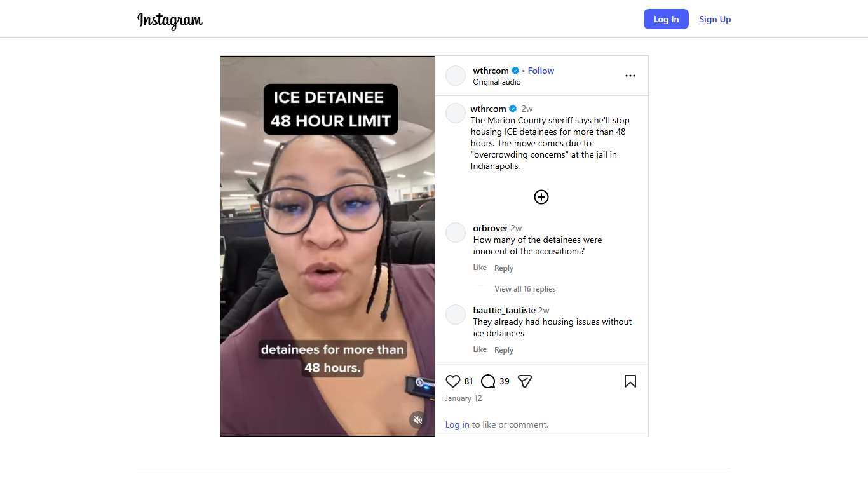Image resolution: width=868 pixels, height=488 pixels.
Task: Click the Log In button
Action: (666, 19)
